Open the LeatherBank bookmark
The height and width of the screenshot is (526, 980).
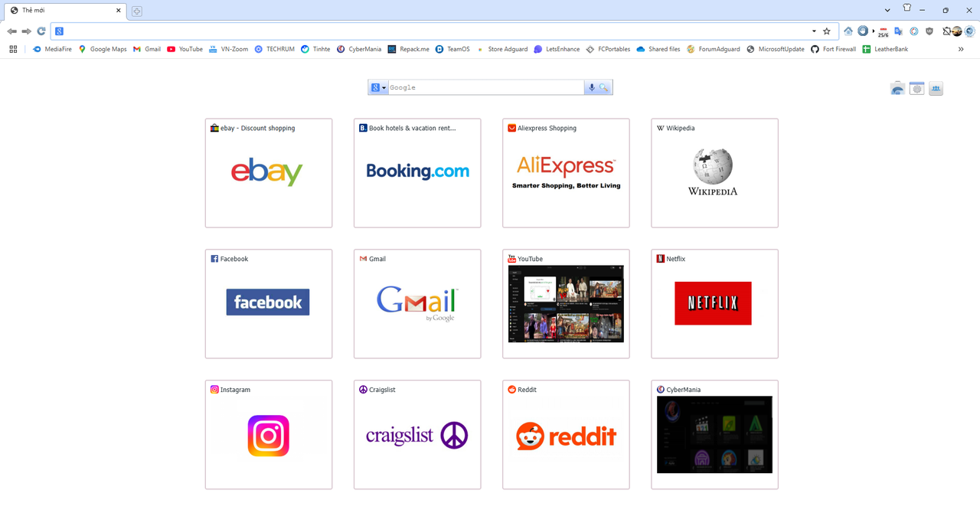[884, 49]
